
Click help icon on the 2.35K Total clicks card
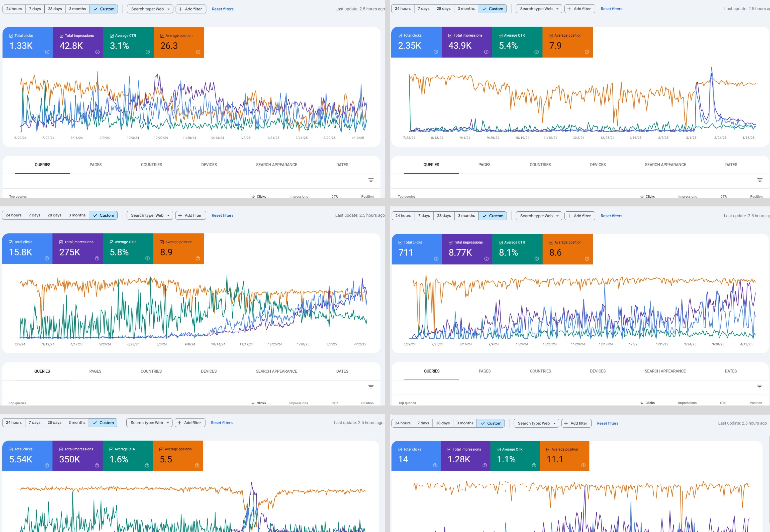(436, 52)
